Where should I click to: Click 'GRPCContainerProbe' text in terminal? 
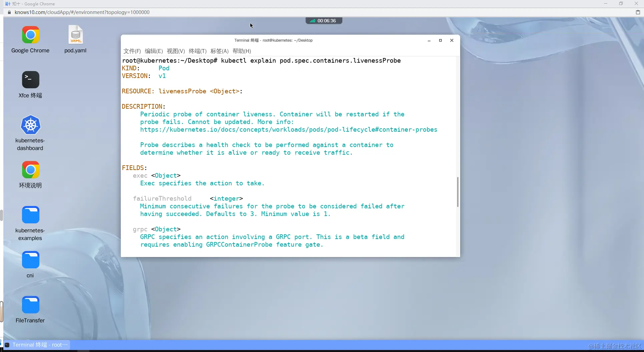coord(239,245)
